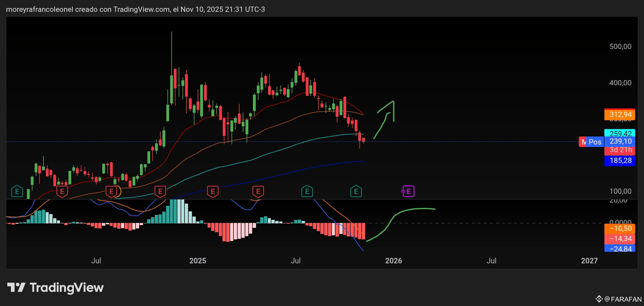The image size is (644, 306).
Task: Select the blue 185,28 price label
Action: [620, 160]
